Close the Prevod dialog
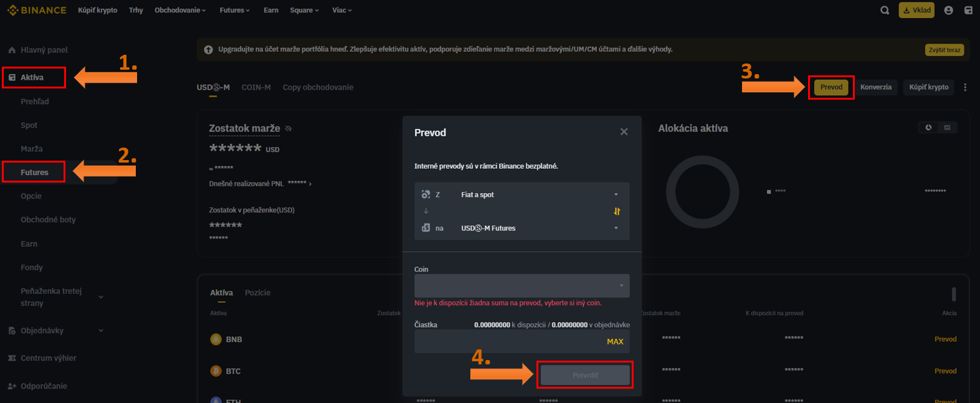The width and height of the screenshot is (980, 403). point(624,132)
